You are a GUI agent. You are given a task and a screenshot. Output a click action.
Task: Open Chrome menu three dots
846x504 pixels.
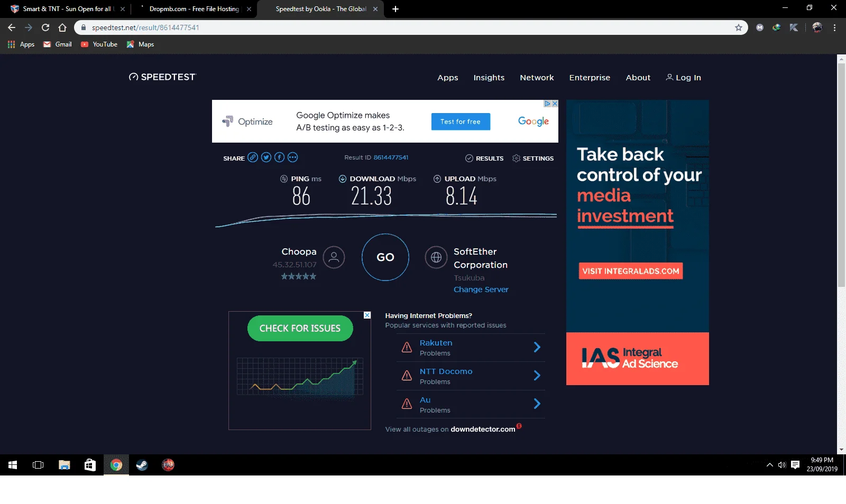(x=834, y=27)
